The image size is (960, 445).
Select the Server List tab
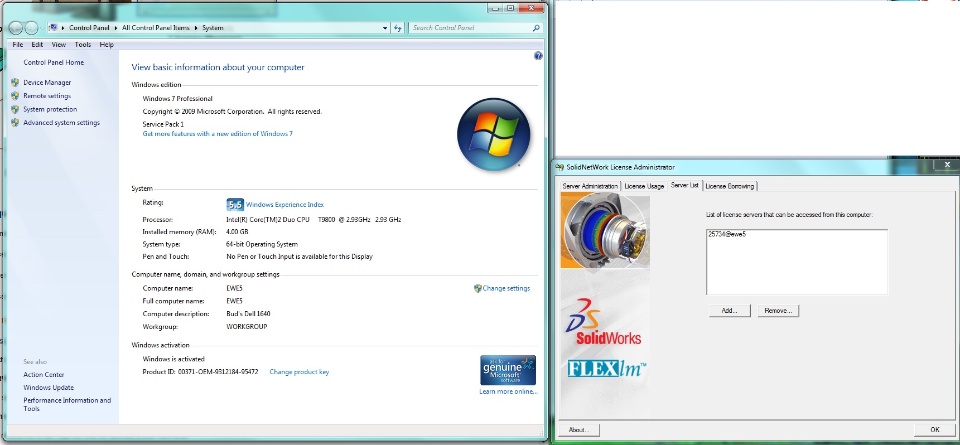(x=684, y=185)
